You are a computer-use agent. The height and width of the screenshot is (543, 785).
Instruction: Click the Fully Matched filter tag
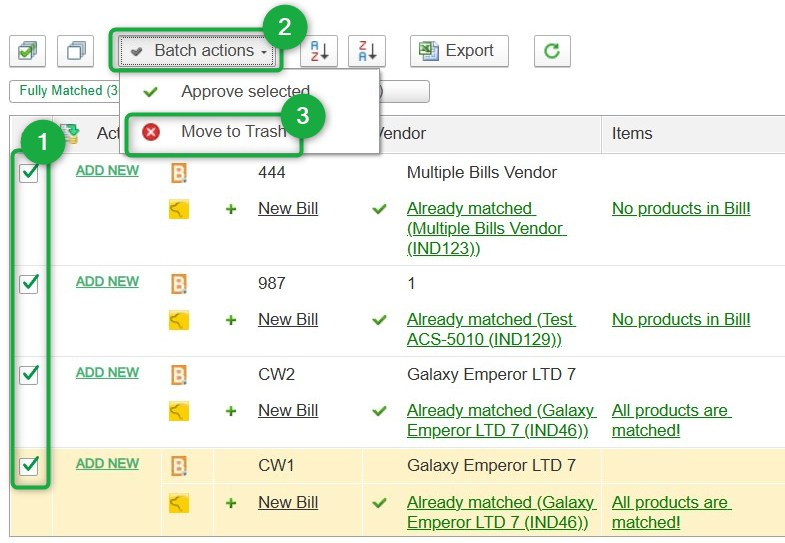pos(62,91)
